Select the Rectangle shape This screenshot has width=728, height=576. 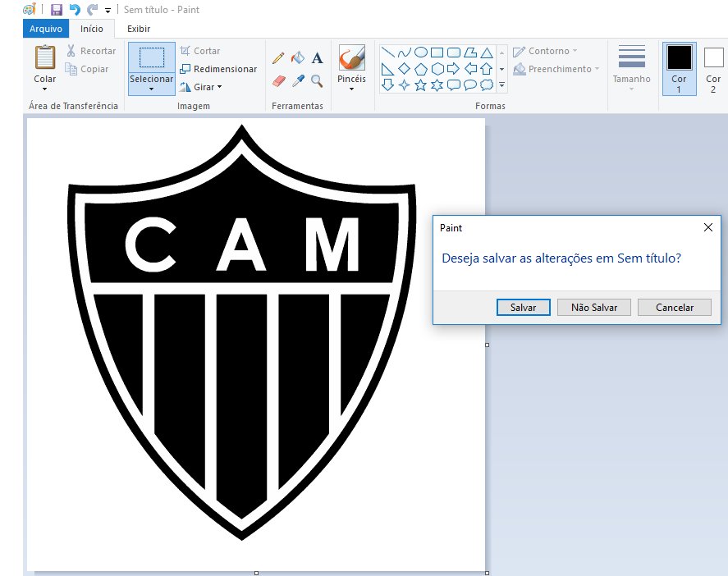coord(437,53)
